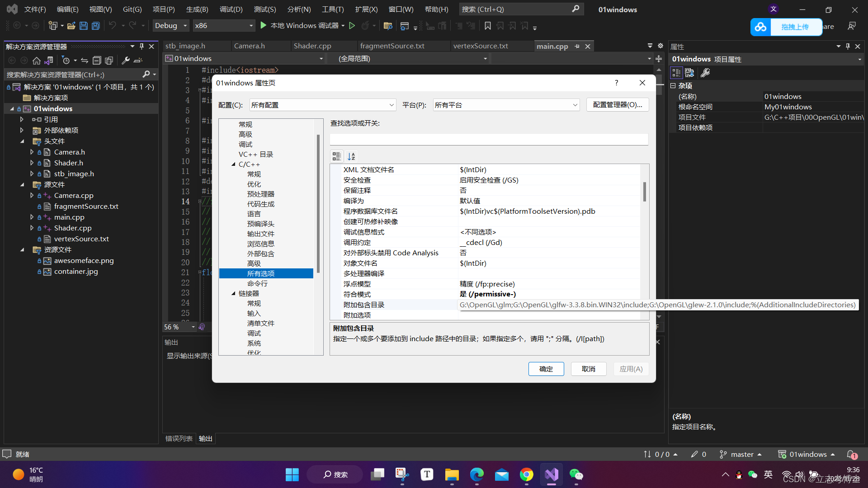Toggle a bookmark using the bookmark icon
The image size is (868, 488).
pyautogui.click(x=487, y=26)
